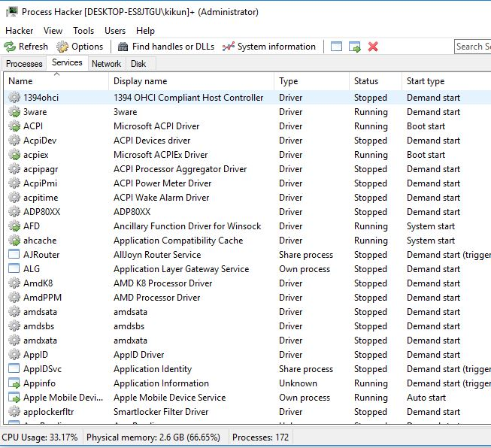Click the gear icon of amdsbs
This screenshot has width=491, height=448.
coord(14,326)
